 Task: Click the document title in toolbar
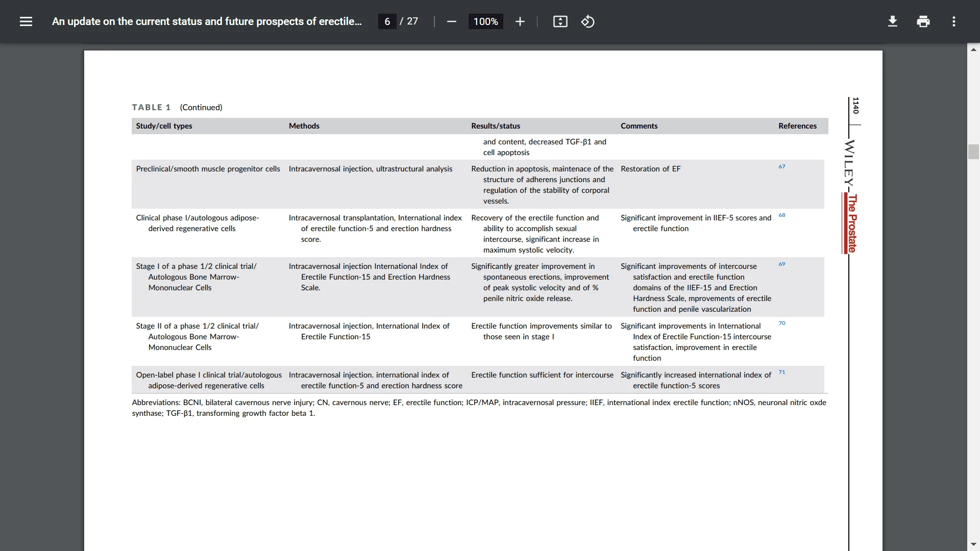pos(207,21)
